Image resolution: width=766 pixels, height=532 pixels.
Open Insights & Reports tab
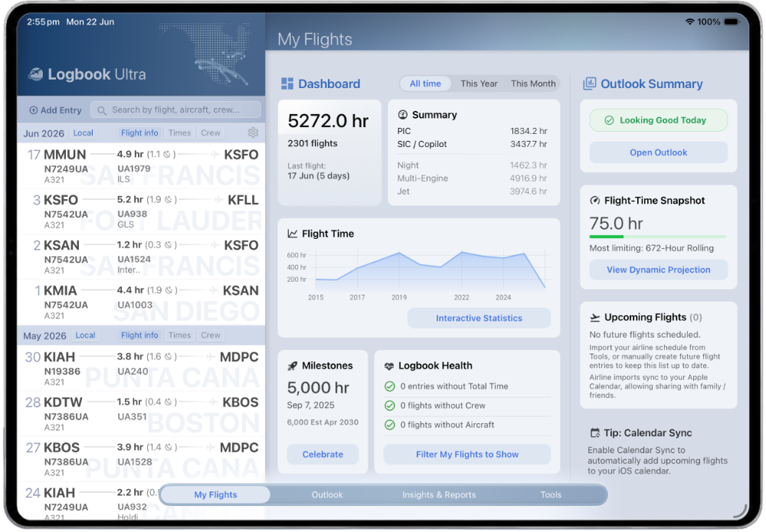[x=439, y=495]
